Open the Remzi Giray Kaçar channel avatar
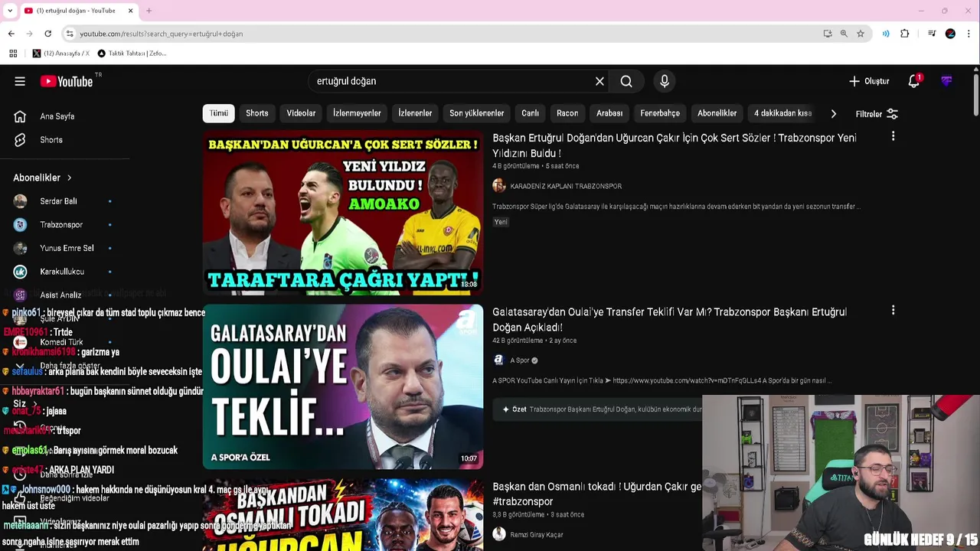Screen dimensions: 980x551 499,534
